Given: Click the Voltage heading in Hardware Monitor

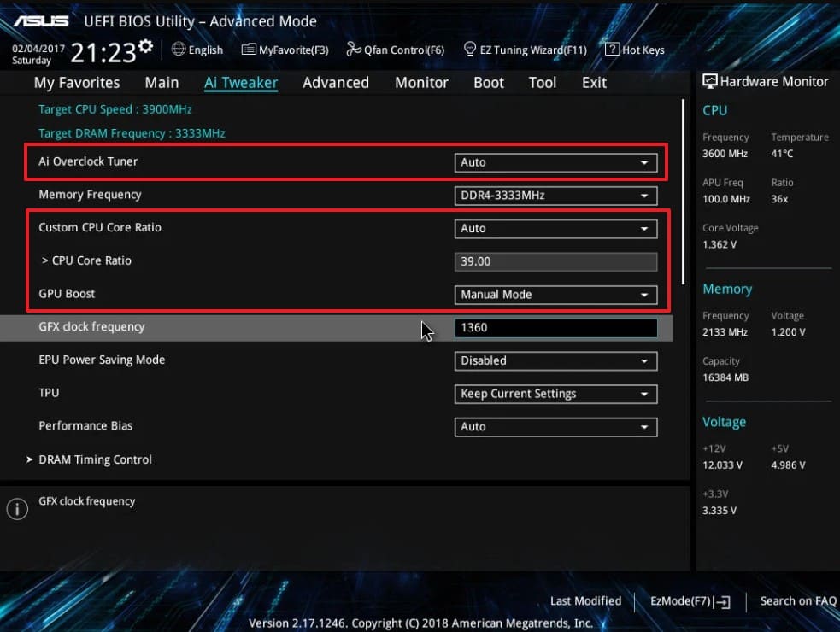Looking at the screenshot, I should [724, 422].
